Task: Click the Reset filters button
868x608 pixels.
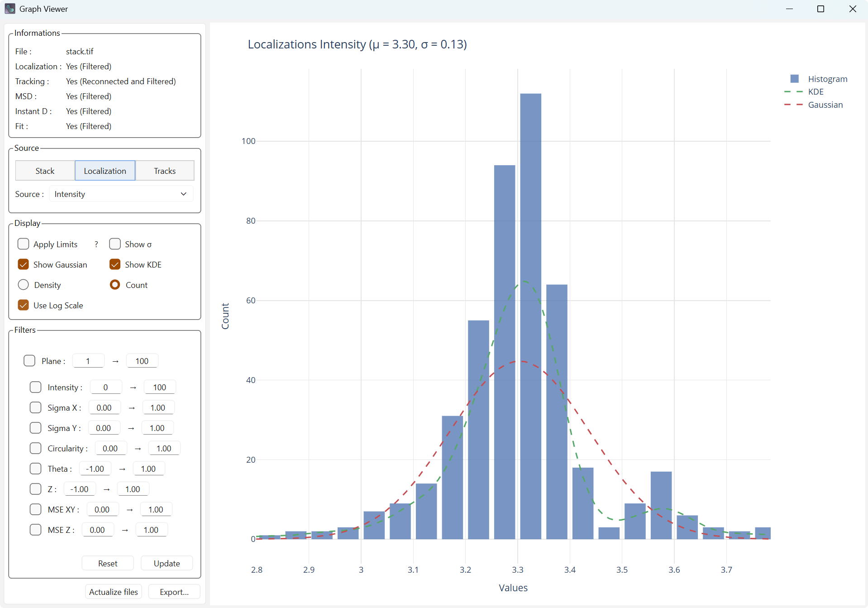Action: point(108,564)
